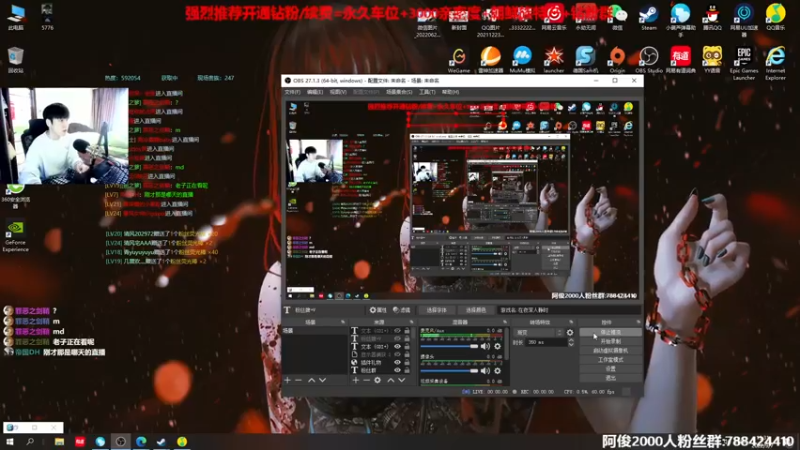
Task: Click the audio mixer vertical scrollbar
Action: point(507,343)
